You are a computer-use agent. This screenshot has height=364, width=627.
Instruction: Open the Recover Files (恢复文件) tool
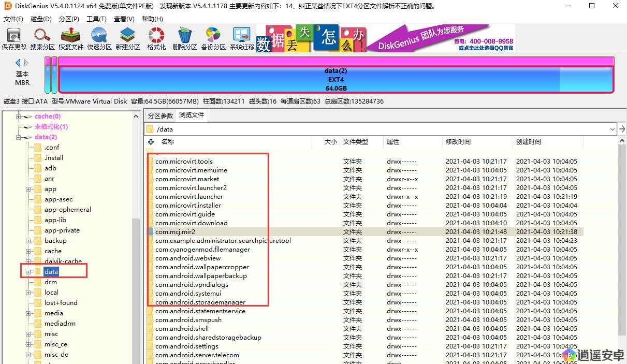click(71, 38)
